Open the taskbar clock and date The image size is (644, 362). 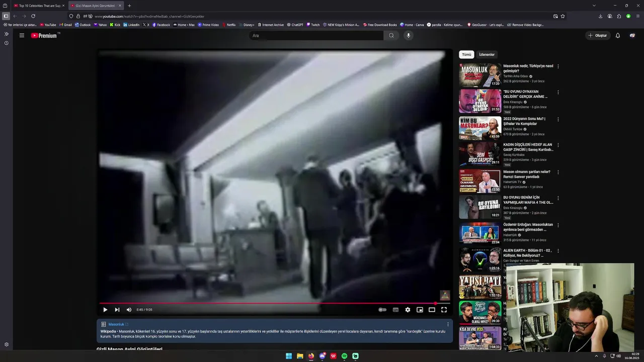pos(631,356)
